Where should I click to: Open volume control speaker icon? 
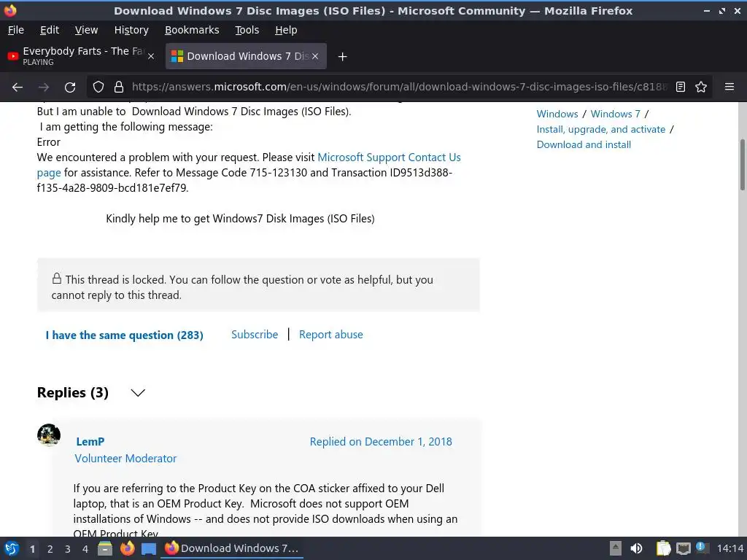pyautogui.click(x=636, y=548)
